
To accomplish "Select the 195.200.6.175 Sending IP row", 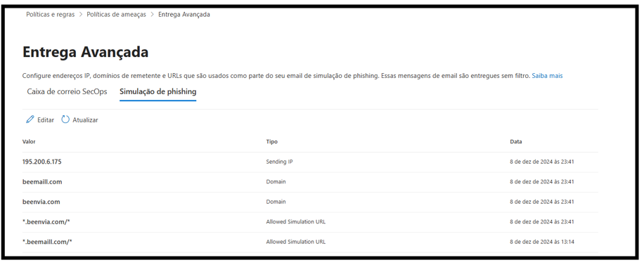I will [310, 162].
